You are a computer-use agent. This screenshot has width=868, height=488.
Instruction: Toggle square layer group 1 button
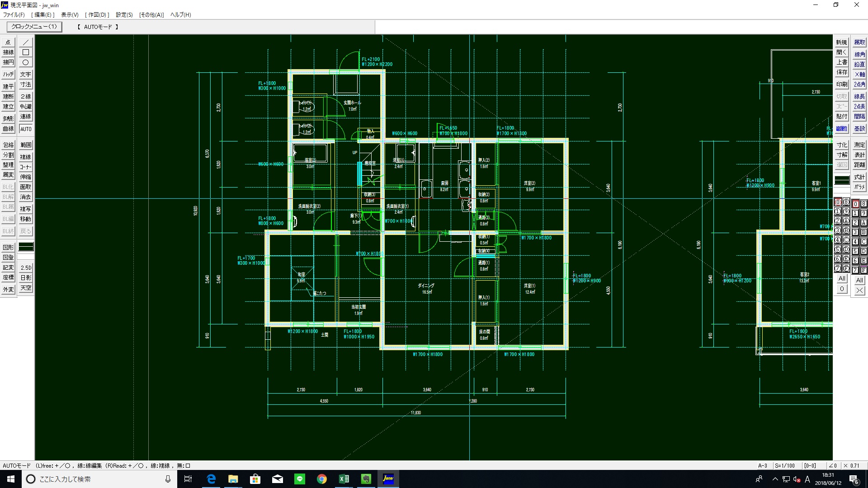855,213
